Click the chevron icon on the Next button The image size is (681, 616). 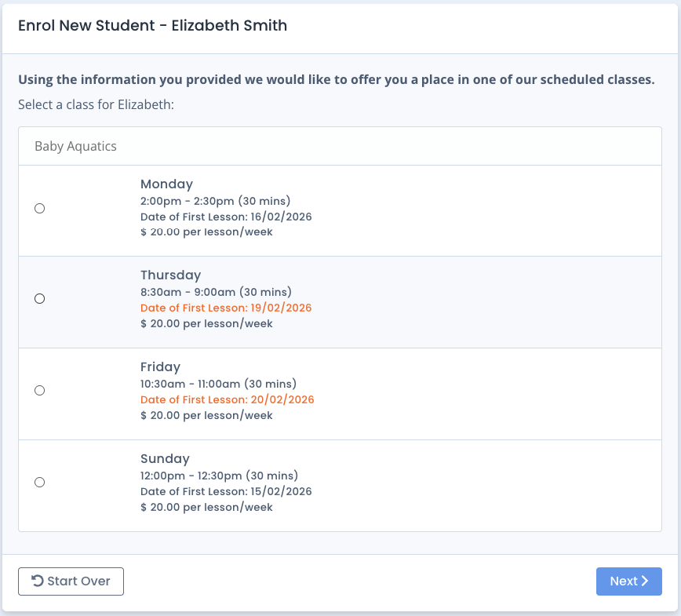tap(645, 581)
